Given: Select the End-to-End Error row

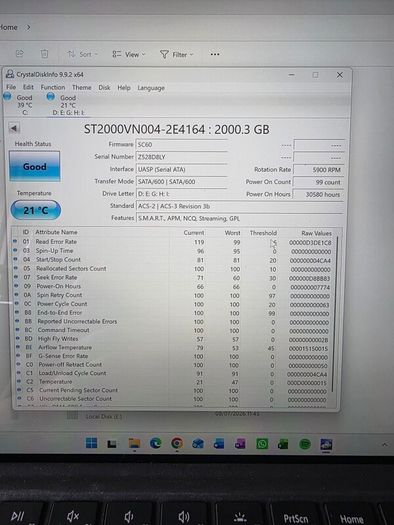Looking at the screenshot, I should 173,313.
